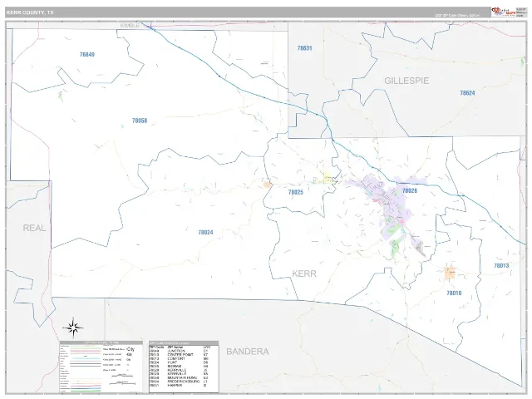The width and height of the screenshot is (532, 399).
Task: Click the HUNT row in ZIP index
Action: pos(180,362)
